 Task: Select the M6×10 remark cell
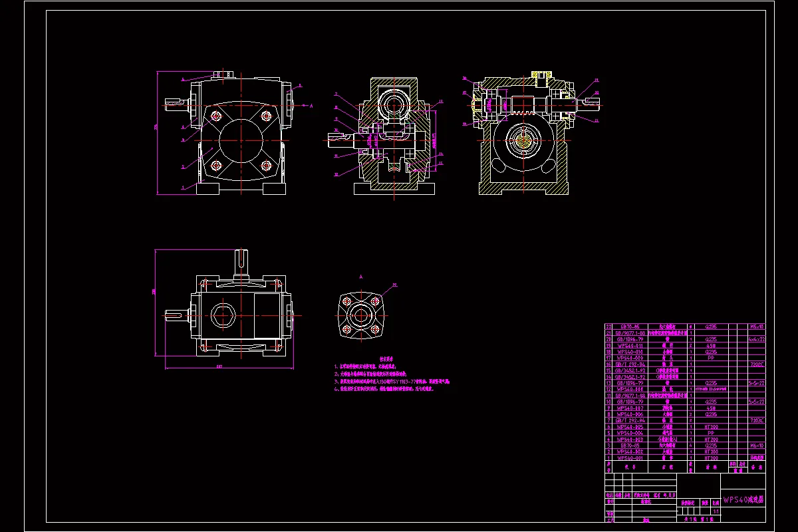pos(757,446)
